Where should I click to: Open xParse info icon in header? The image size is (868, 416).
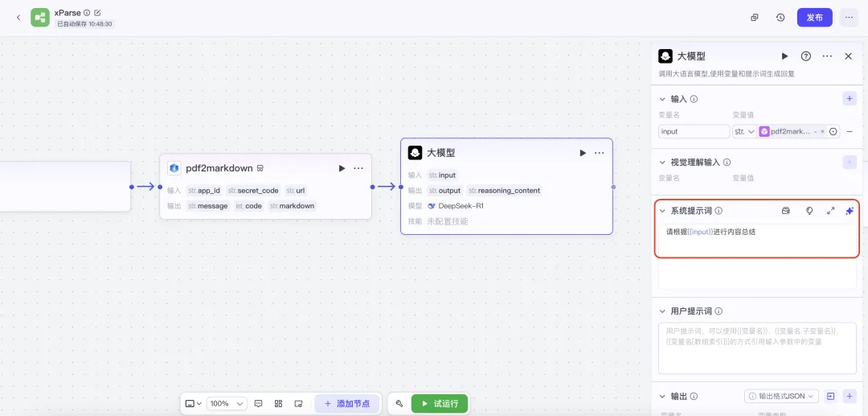[87, 12]
